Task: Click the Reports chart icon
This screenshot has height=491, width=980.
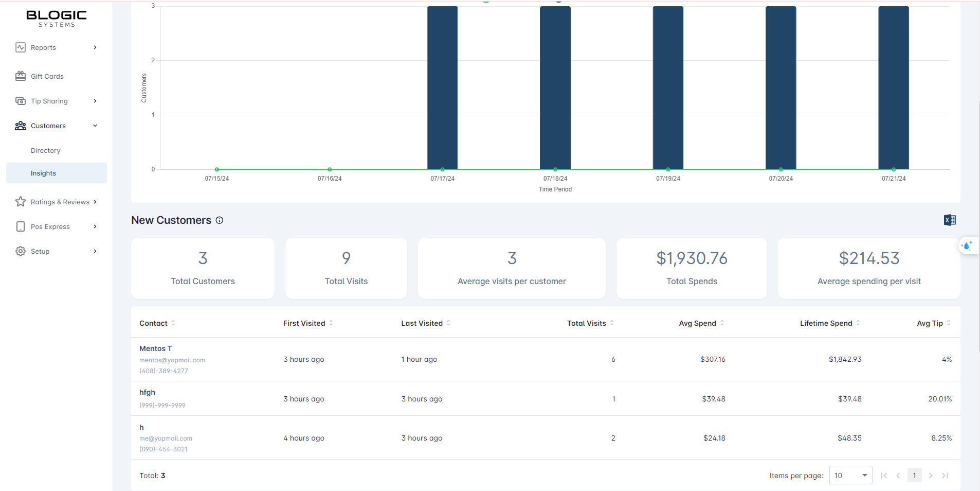Action: pos(21,47)
